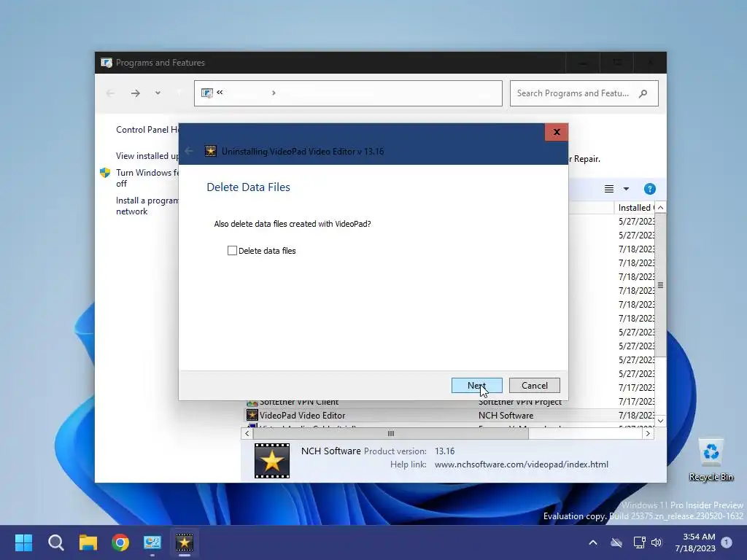Cancel the VideoPad uninstall

[534, 385]
